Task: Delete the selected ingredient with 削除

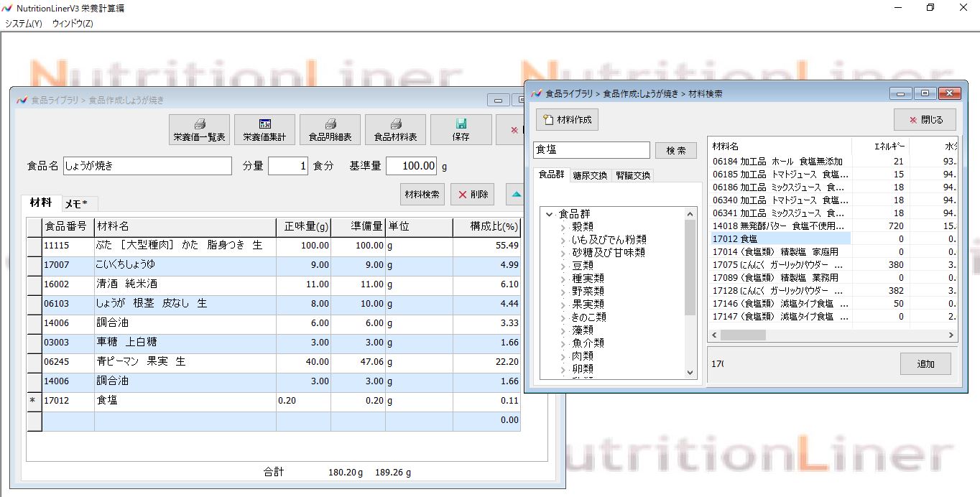Action: tap(472, 194)
